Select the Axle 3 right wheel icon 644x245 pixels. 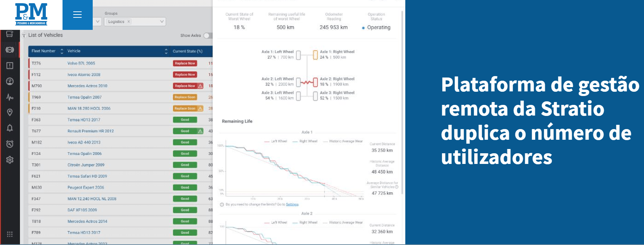[x=315, y=96]
